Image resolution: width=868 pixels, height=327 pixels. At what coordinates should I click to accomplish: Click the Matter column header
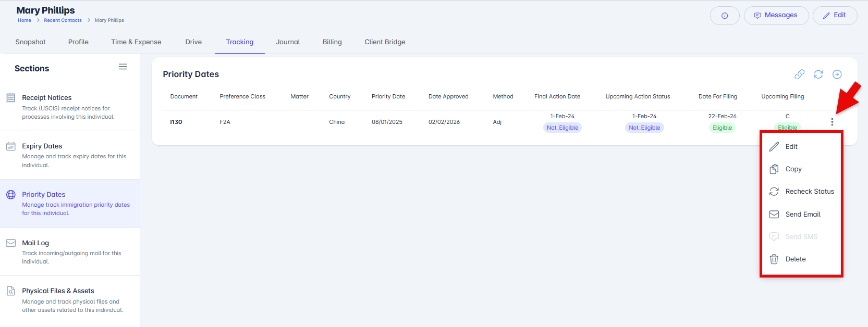pyautogui.click(x=300, y=96)
